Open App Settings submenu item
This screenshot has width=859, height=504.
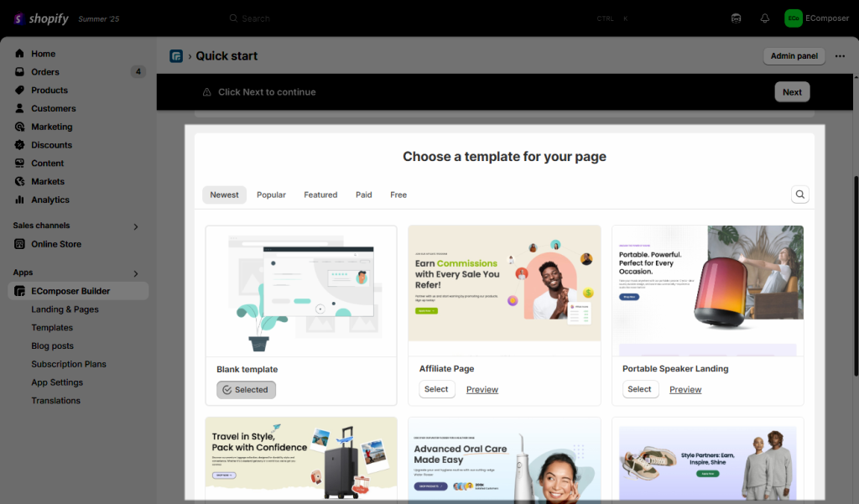[x=57, y=382]
